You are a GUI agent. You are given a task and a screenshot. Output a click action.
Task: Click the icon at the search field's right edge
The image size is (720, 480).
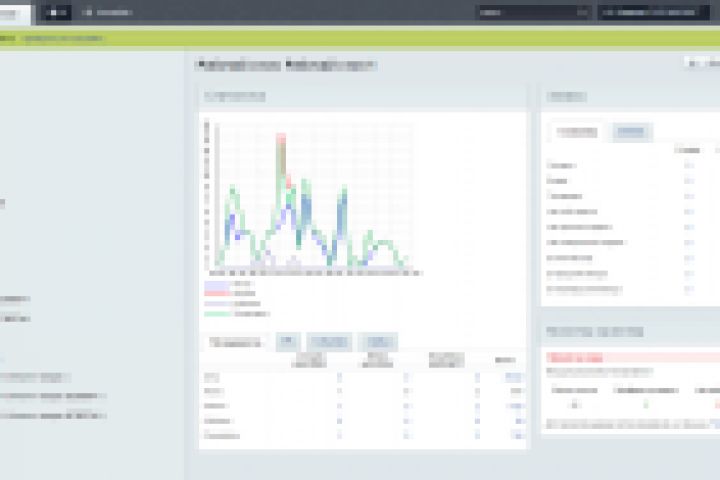(582, 12)
